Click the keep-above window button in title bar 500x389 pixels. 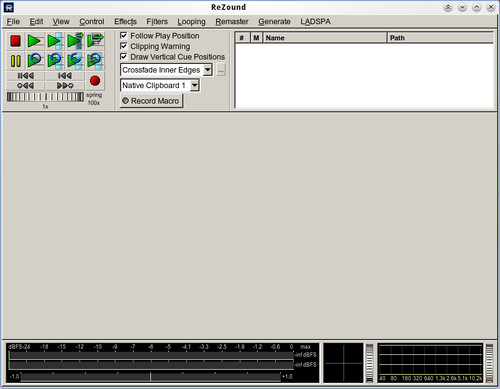tap(448, 7)
